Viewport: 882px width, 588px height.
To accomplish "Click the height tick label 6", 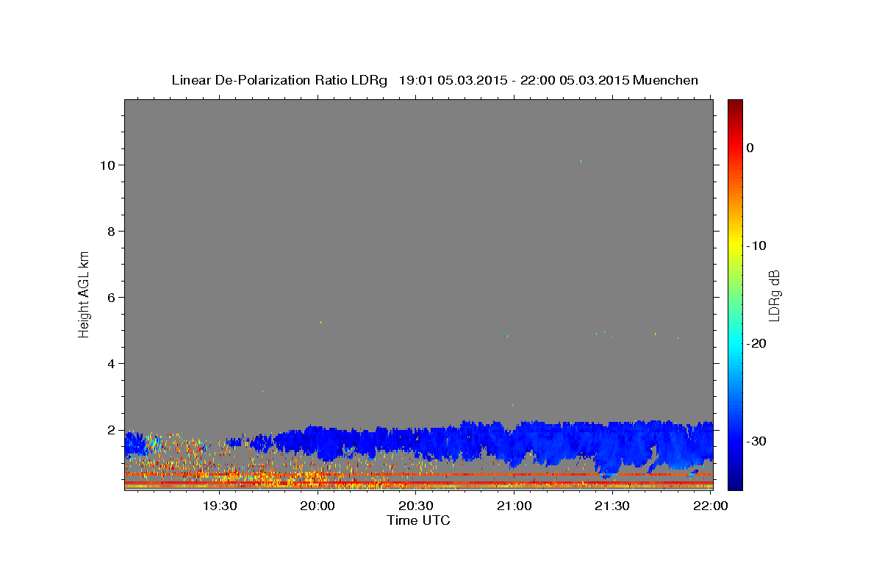I will [112, 298].
